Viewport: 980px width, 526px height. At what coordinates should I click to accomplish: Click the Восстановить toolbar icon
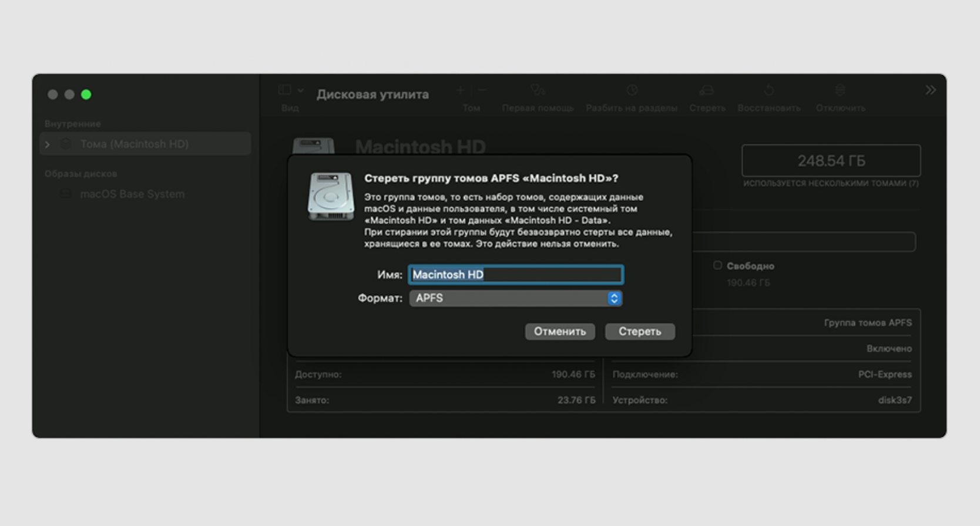768,90
